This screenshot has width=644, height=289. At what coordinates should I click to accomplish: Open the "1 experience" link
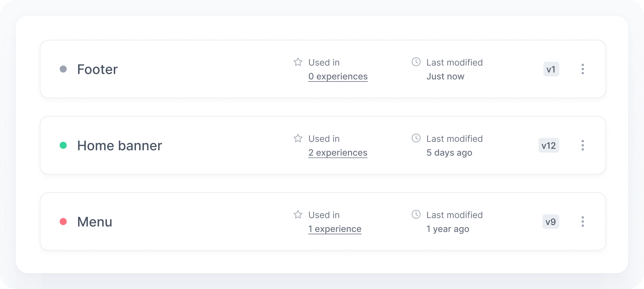[x=335, y=229]
